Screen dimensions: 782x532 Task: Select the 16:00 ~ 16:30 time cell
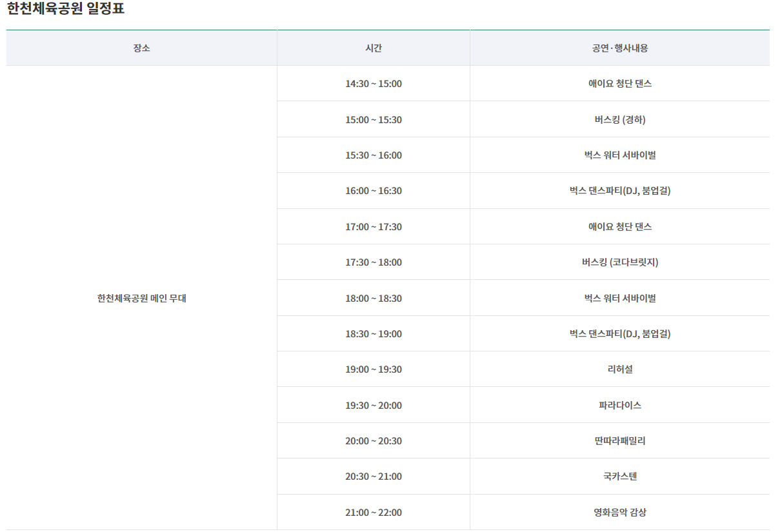(x=374, y=191)
